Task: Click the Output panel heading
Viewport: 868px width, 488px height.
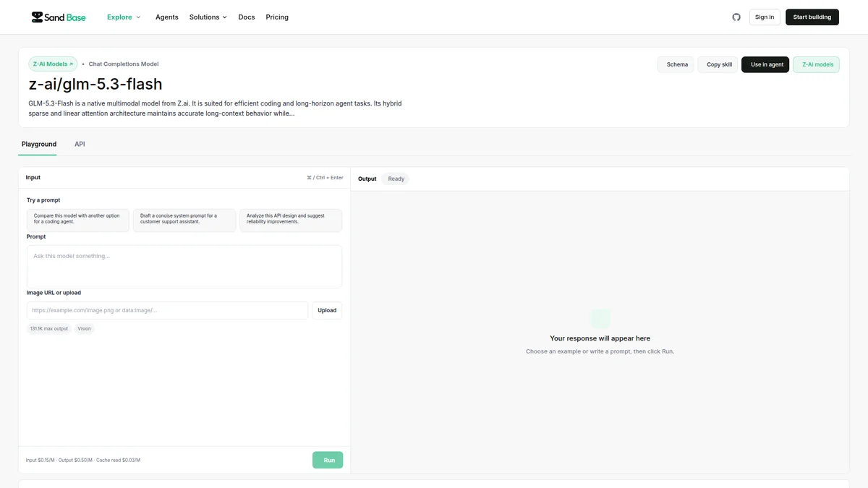Action: click(367, 179)
